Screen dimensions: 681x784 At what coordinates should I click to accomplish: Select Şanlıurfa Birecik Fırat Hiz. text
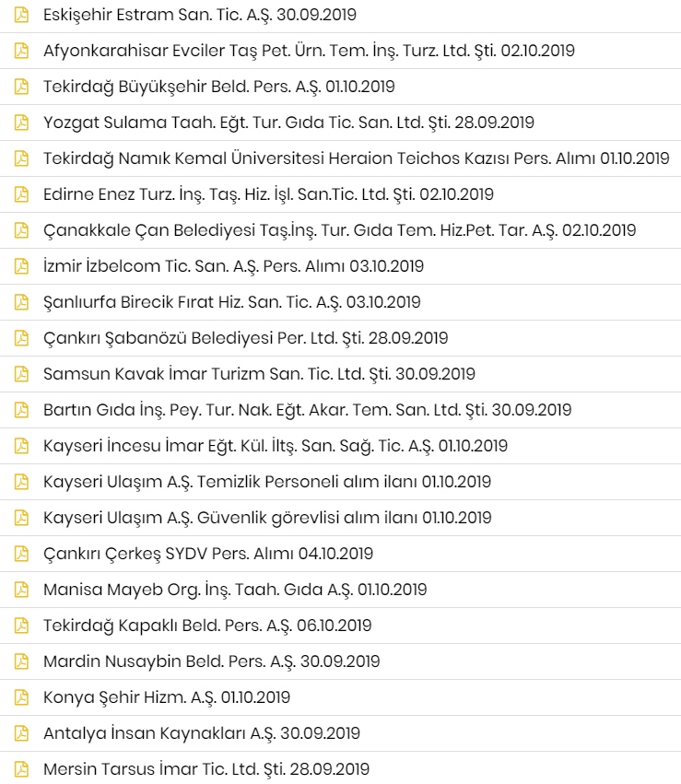pyautogui.click(x=232, y=302)
